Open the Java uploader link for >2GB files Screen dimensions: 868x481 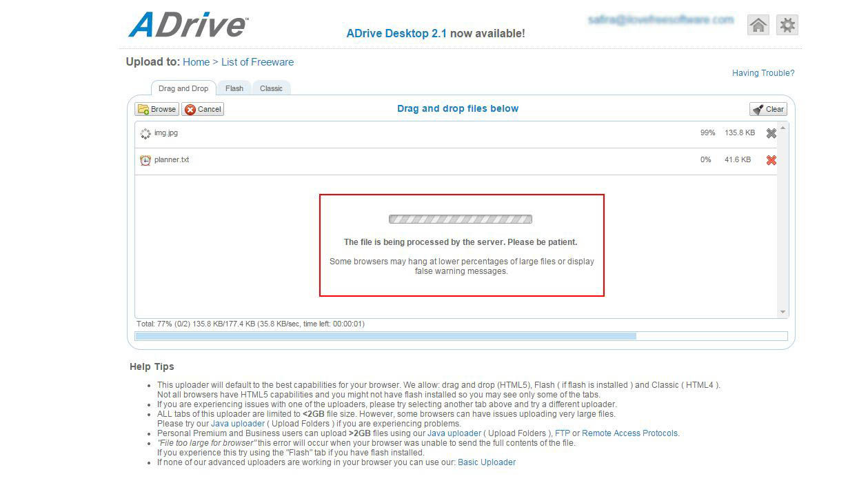[x=454, y=433]
